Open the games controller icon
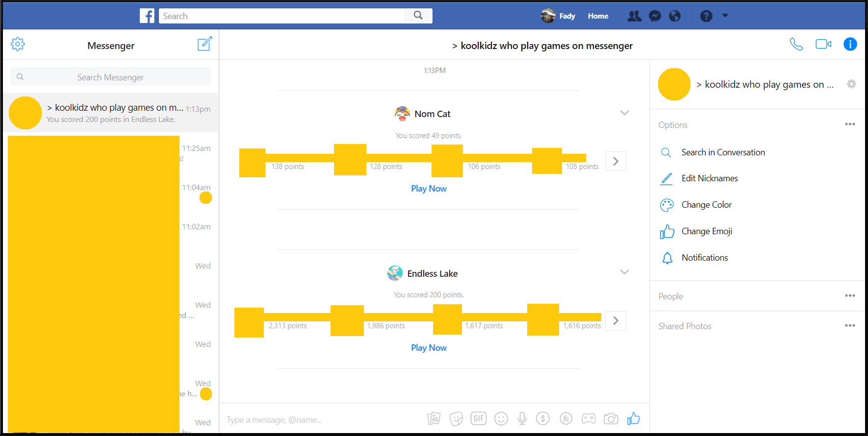Viewport: 868px width, 436px height. click(588, 418)
